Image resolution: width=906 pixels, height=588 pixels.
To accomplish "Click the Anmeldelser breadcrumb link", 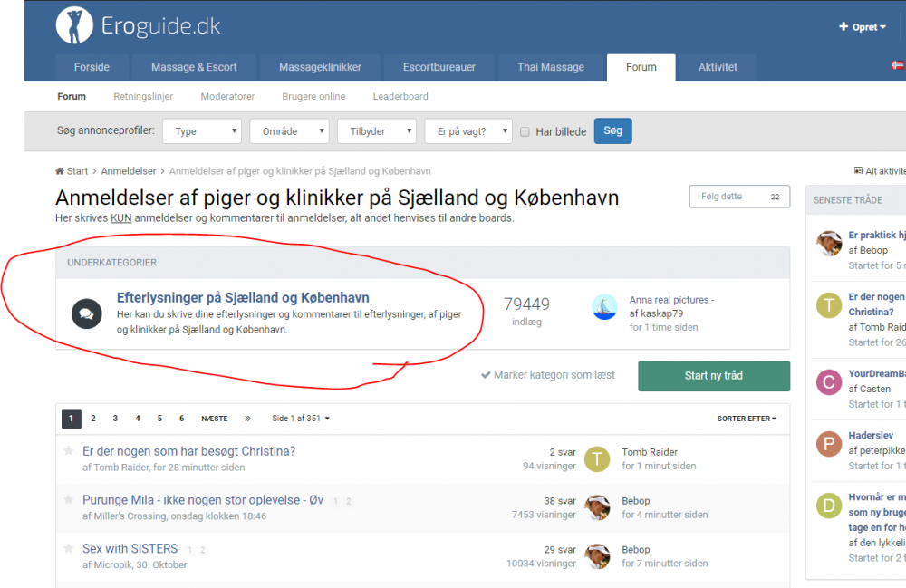I will click(129, 171).
